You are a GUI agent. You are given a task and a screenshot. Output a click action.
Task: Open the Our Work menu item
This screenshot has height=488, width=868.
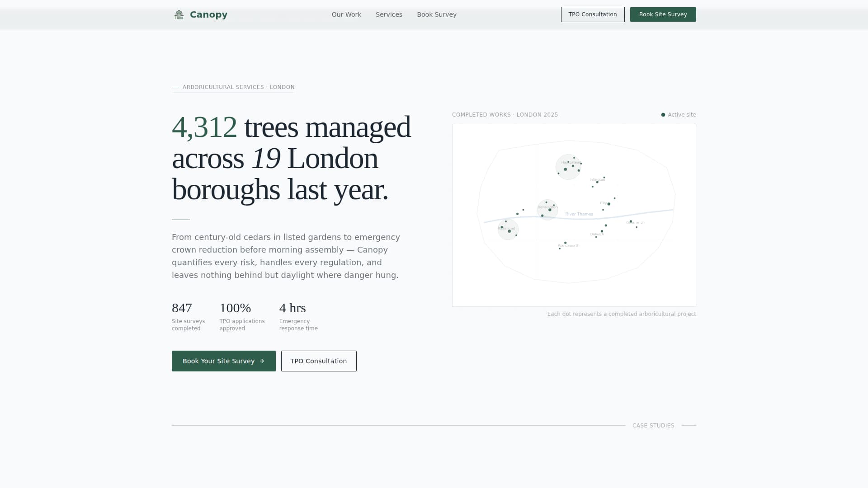pyautogui.click(x=346, y=14)
